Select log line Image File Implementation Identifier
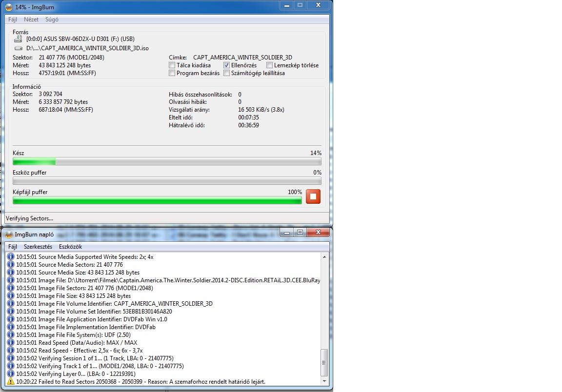 [x=86, y=327]
